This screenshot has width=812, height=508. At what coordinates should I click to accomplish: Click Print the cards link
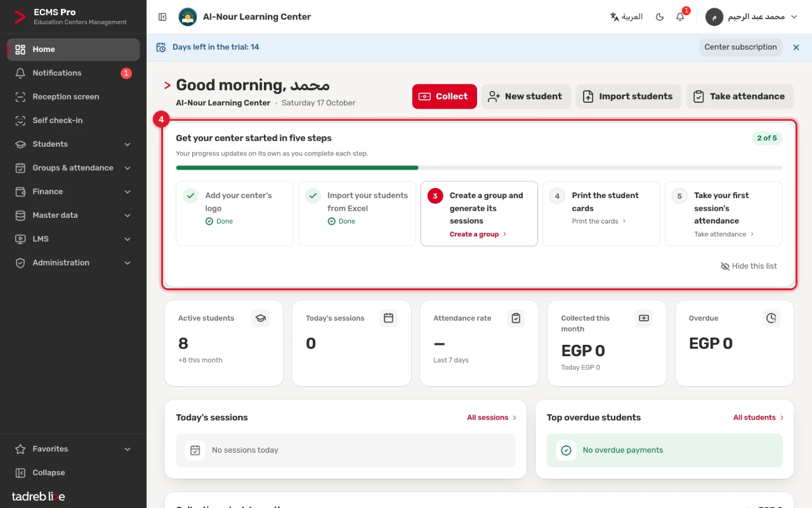click(x=599, y=221)
